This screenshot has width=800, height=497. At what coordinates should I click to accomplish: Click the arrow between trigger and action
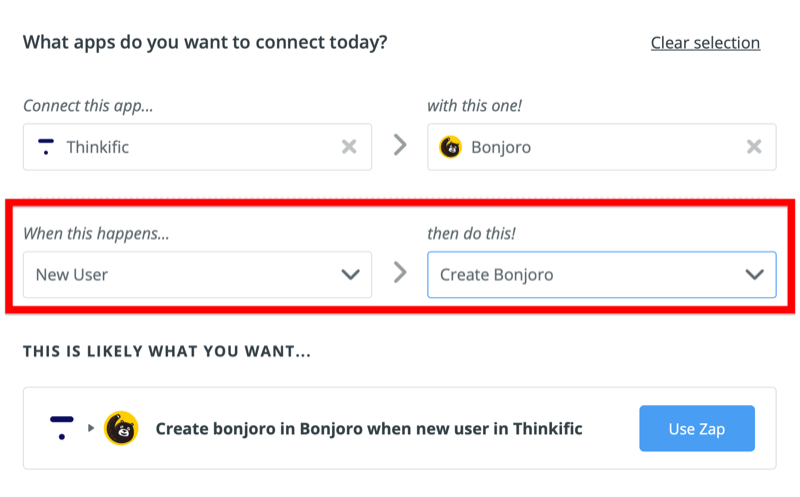point(400,272)
